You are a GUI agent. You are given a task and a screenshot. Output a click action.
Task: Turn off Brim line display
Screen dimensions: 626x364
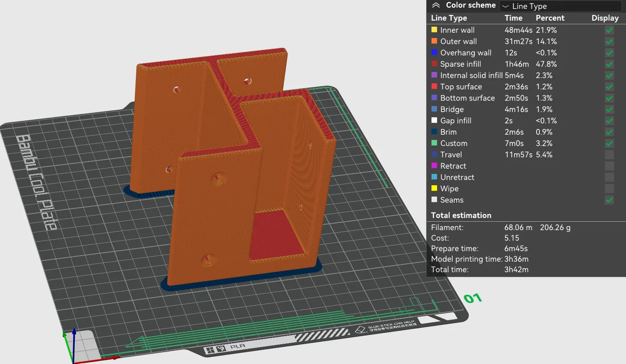point(609,132)
